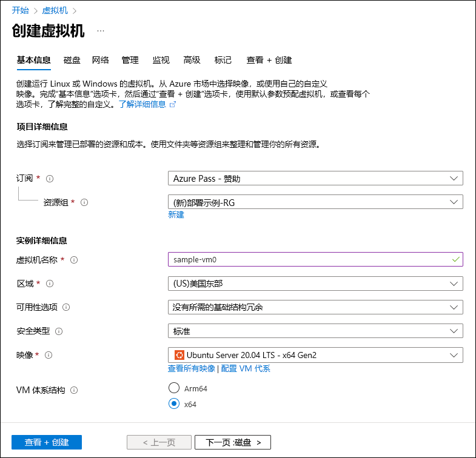Click info icon next to 可用性选项
The image size is (476, 458).
tap(66, 307)
